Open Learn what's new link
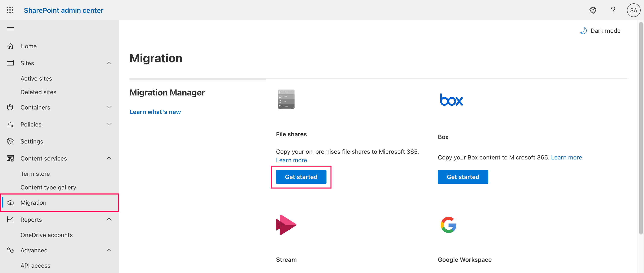 click(155, 112)
